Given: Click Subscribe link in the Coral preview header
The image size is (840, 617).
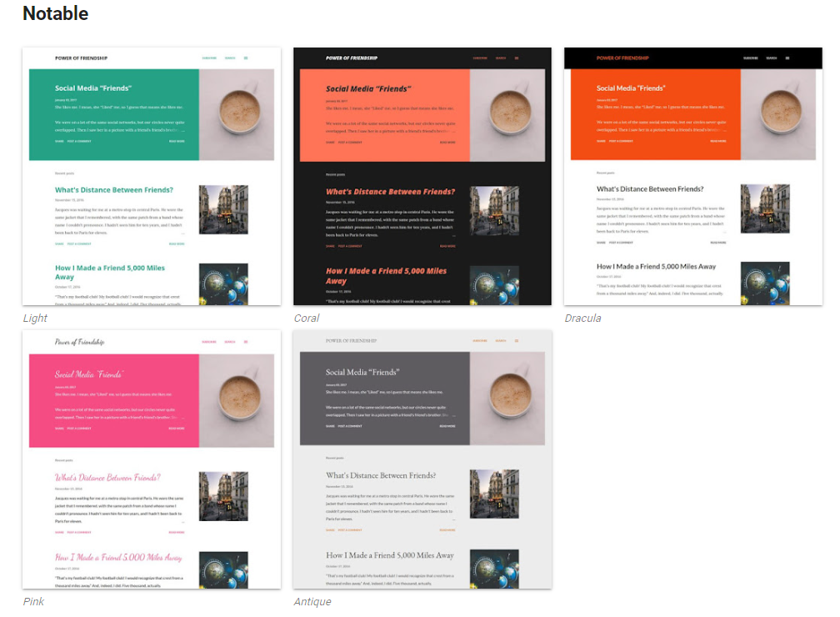Looking at the screenshot, I should (x=480, y=58).
